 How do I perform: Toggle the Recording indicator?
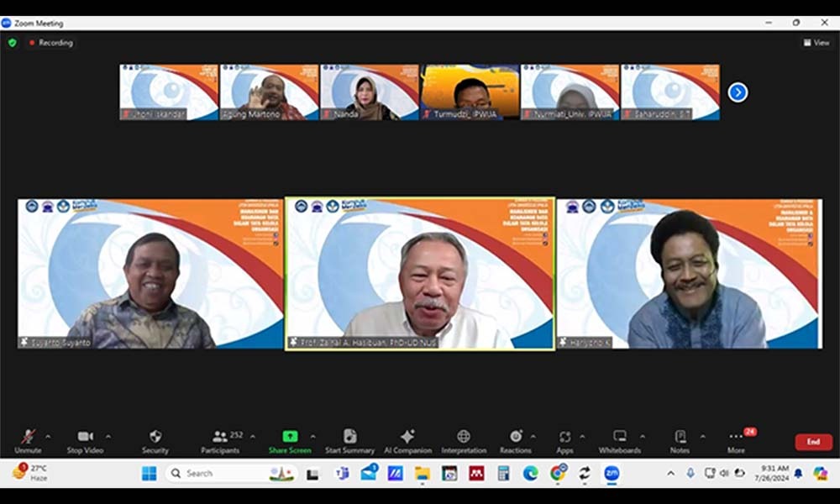click(51, 43)
